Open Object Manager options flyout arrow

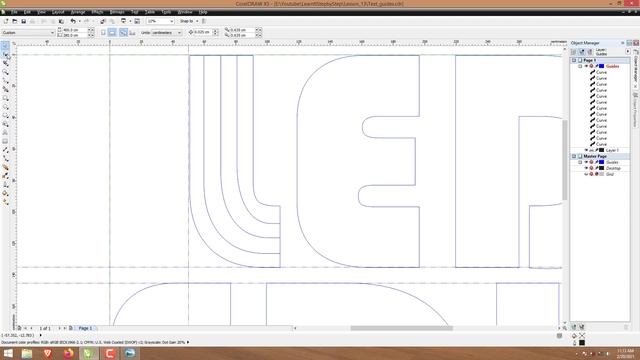tap(627, 52)
